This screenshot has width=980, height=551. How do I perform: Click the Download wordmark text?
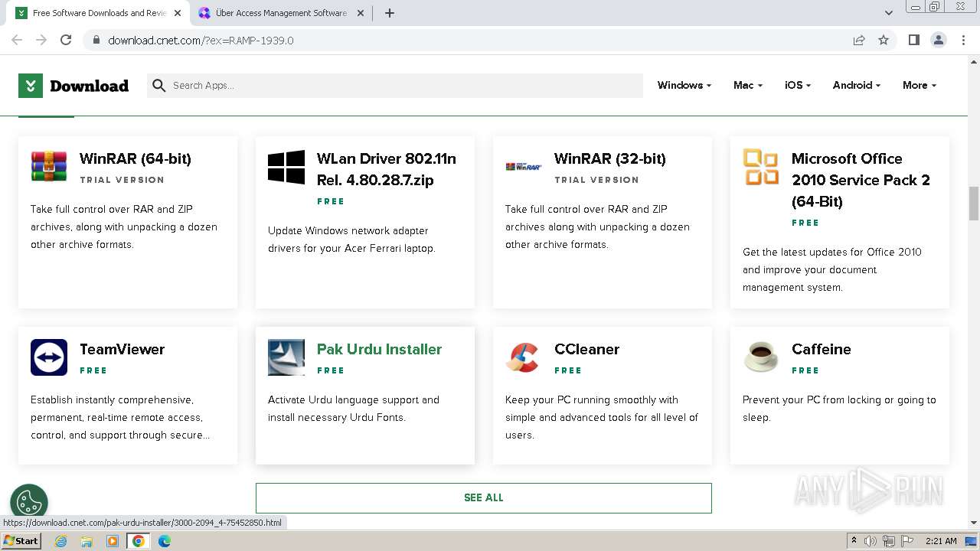tap(90, 86)
